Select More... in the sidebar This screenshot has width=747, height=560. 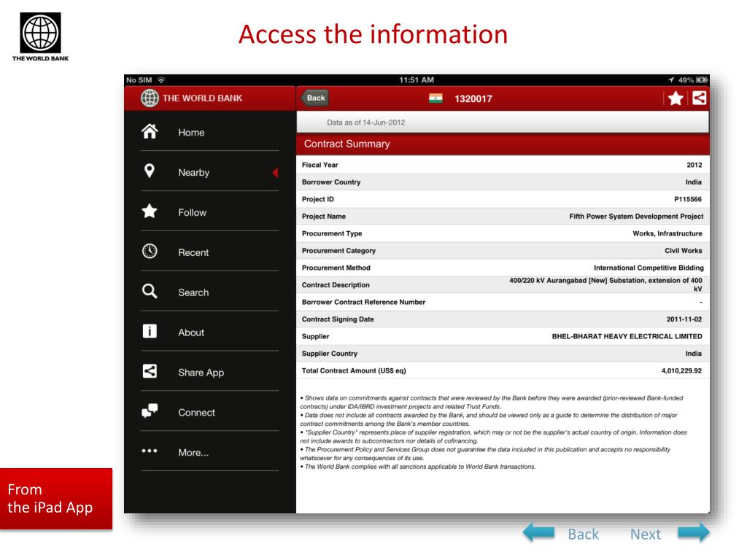pyautogui.click(x=209, y=452)
